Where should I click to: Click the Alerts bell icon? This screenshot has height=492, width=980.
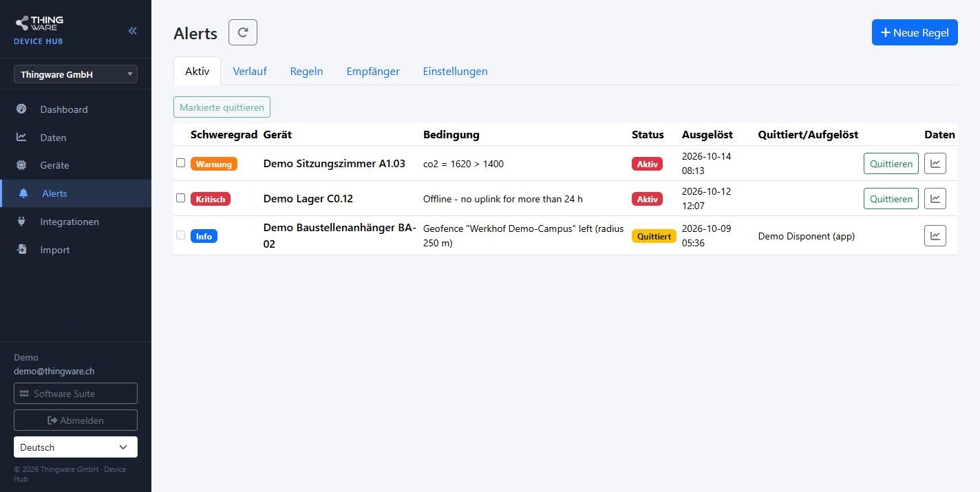[x=23, y=193]
